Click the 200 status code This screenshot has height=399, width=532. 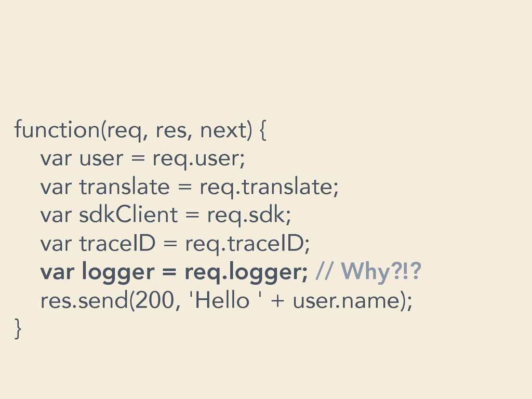(x=155, y=300)
